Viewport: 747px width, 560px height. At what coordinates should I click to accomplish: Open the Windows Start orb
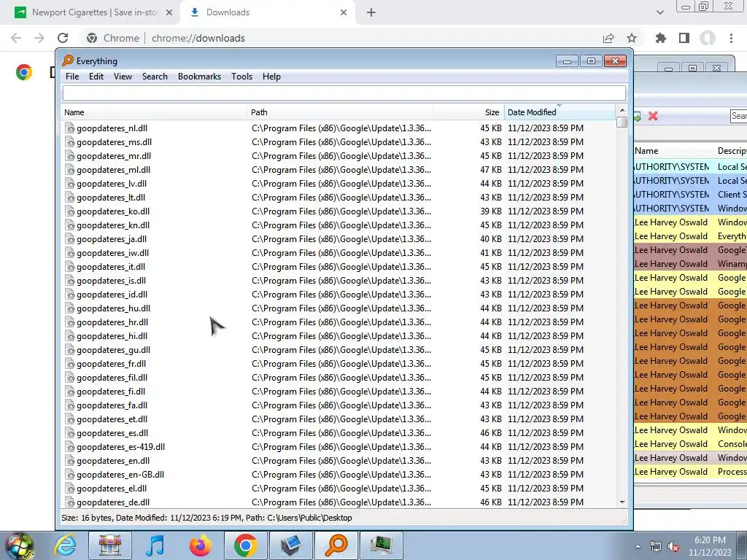[18, 546]
